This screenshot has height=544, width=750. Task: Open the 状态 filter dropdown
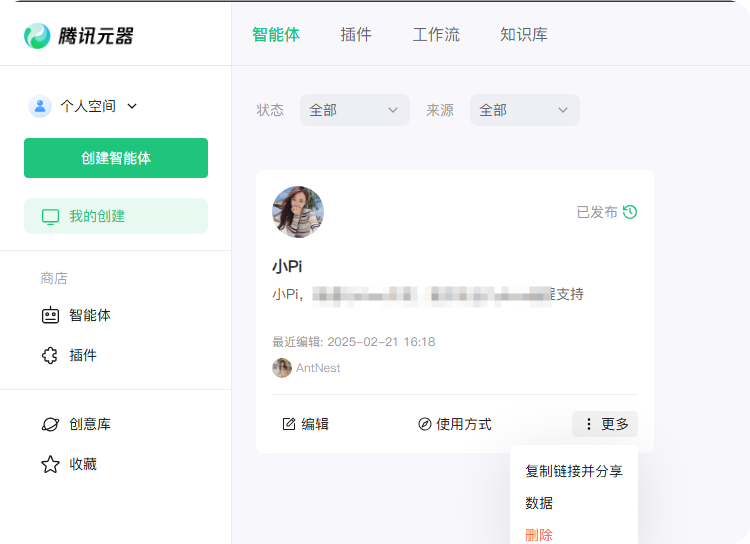[354, 110]
